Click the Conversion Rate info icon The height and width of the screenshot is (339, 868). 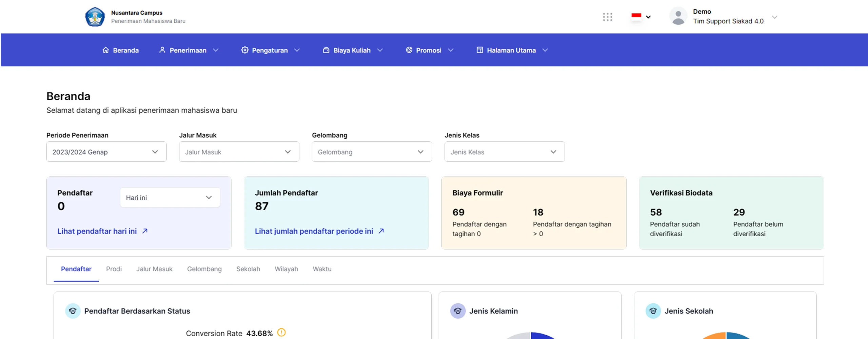click(x=281, y=333)
